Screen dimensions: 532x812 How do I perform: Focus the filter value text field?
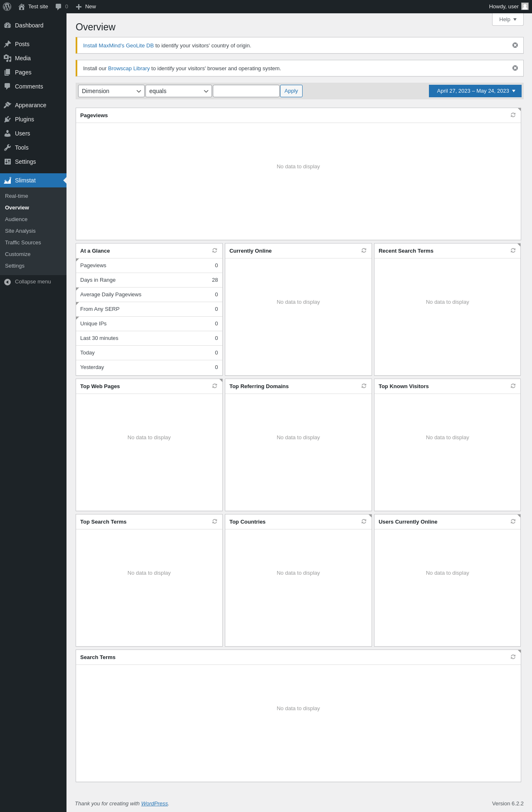[246, 91]
